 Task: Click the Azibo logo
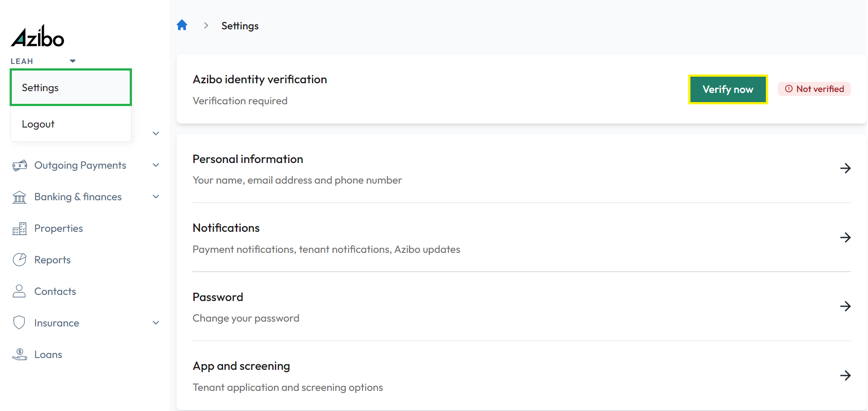(38, 36)
